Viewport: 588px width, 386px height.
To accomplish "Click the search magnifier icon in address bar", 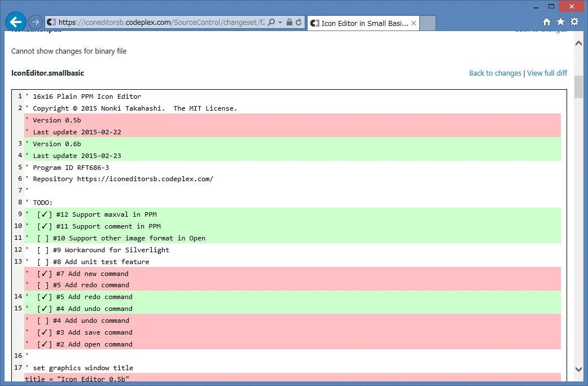I will coord(271,22).
